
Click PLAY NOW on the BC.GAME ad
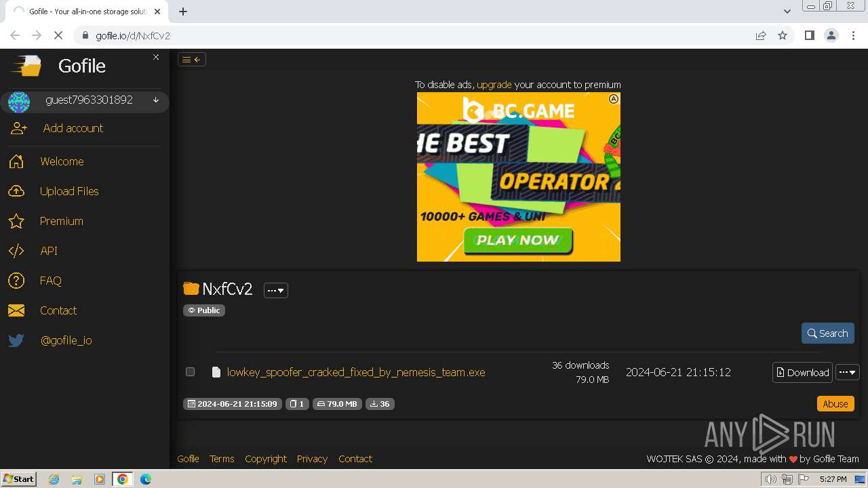click(518, 240)
